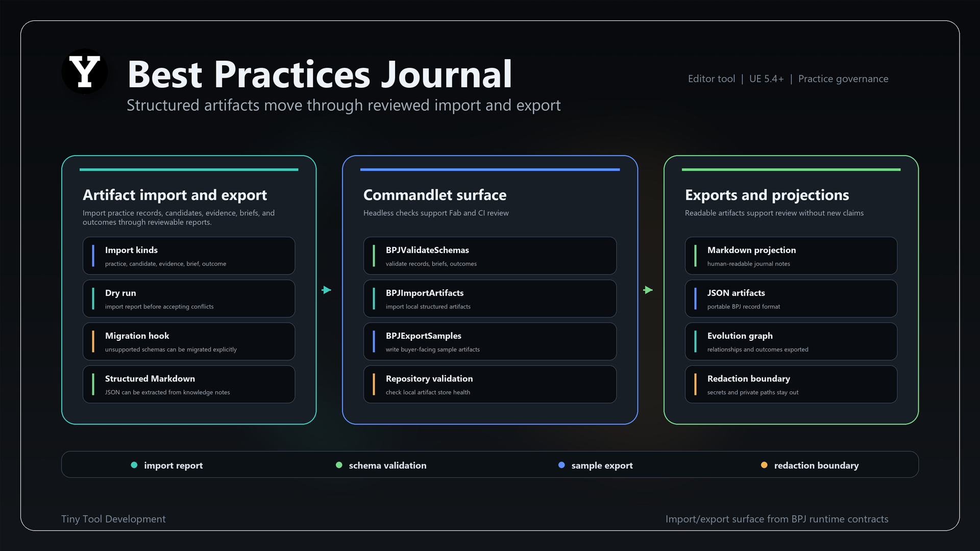
Task: Click 'import report before accepting conflicts' text
Action: [x=159, y=307]
